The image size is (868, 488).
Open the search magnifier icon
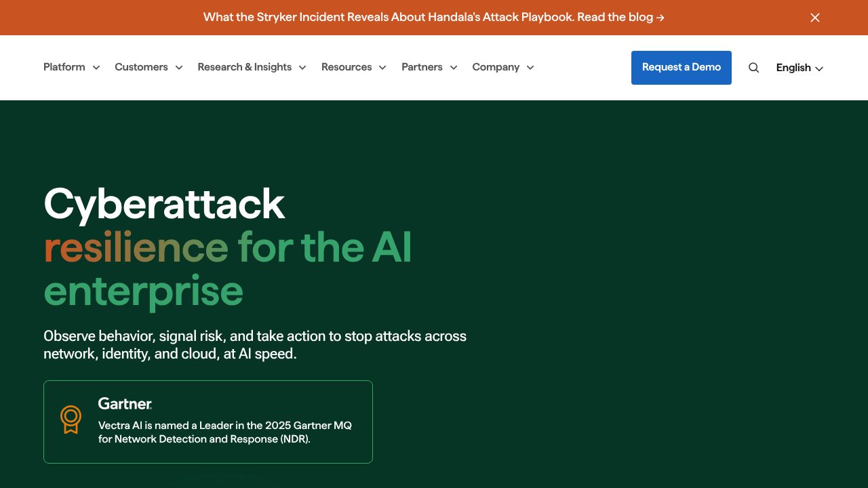click(x=753, y=68)
